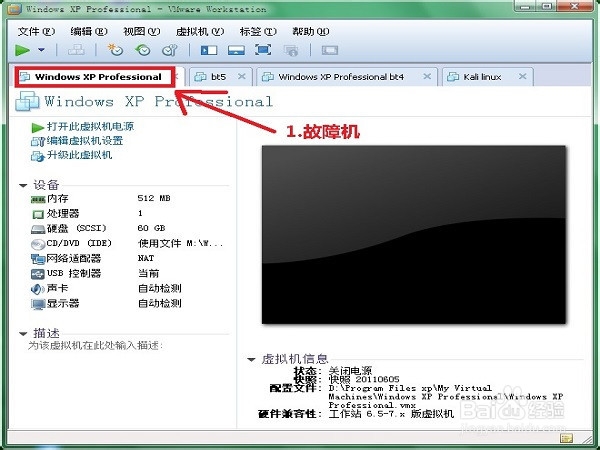Screen dimensions: 600x450
Task: Toggle the sidebar view toolbar icon
Action: pyautogui.click(x=209, y=50)
